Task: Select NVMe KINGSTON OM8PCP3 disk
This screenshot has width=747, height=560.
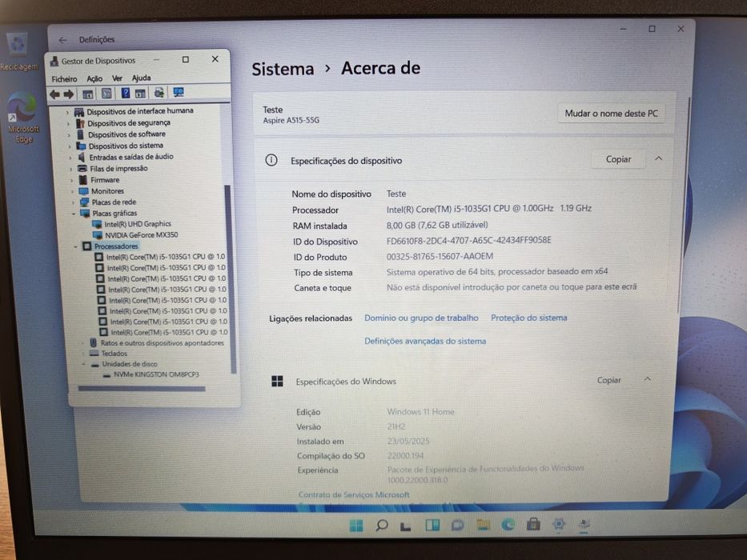Action: point(156,374)
